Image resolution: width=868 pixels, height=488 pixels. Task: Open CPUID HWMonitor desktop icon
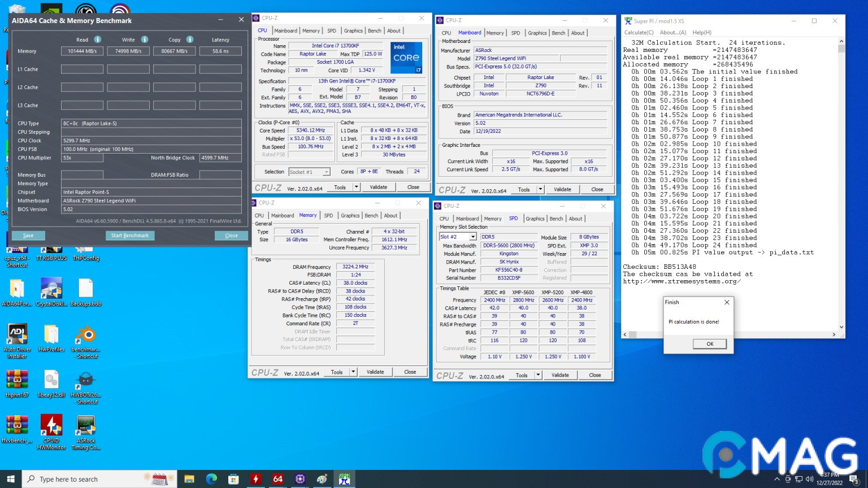coord(51,426)
